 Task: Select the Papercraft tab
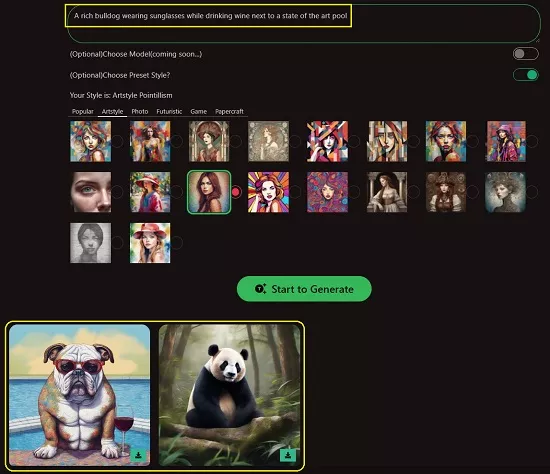[x=229, y=112]
